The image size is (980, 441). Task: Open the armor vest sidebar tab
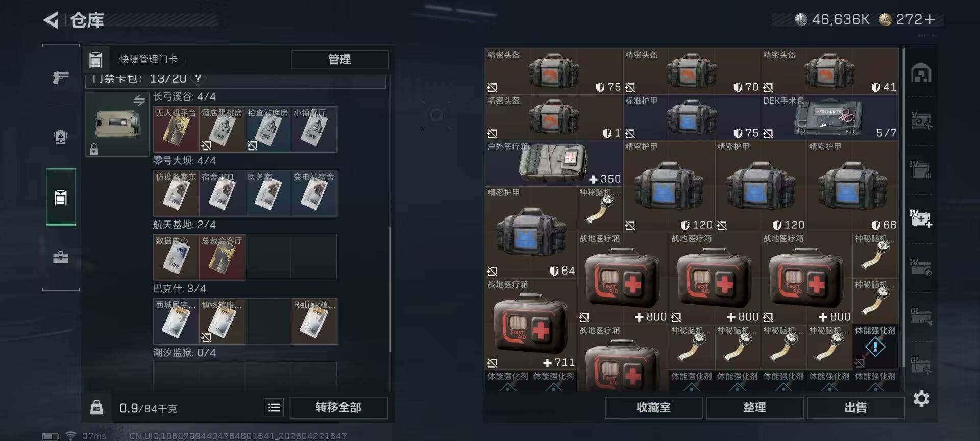tap(61, 137)
